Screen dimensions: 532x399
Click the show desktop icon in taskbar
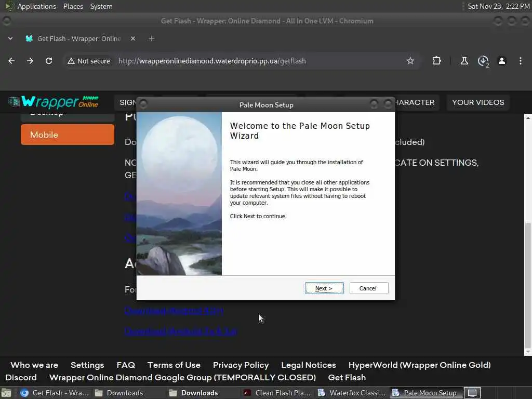tap(6, 393)
